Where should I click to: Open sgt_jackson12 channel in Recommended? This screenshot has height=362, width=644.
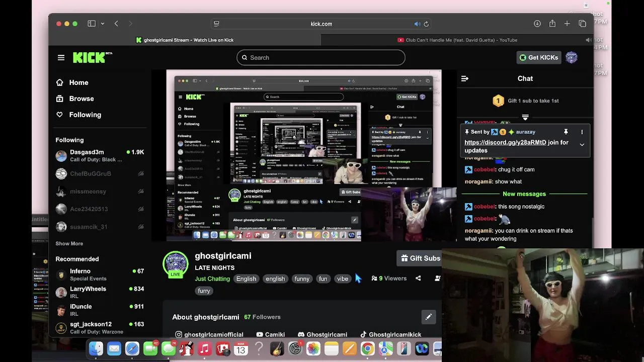point(100,328)
